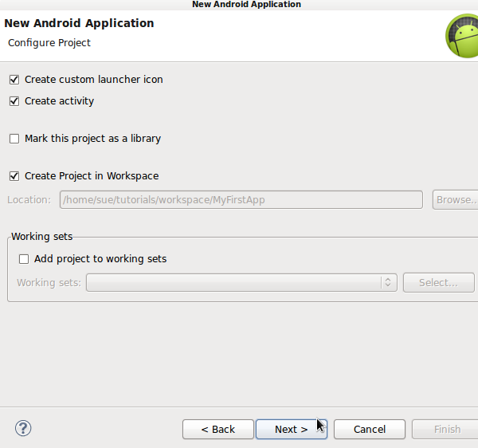Click the Finish button
478x448 pixels.
(x=447, y=429)
